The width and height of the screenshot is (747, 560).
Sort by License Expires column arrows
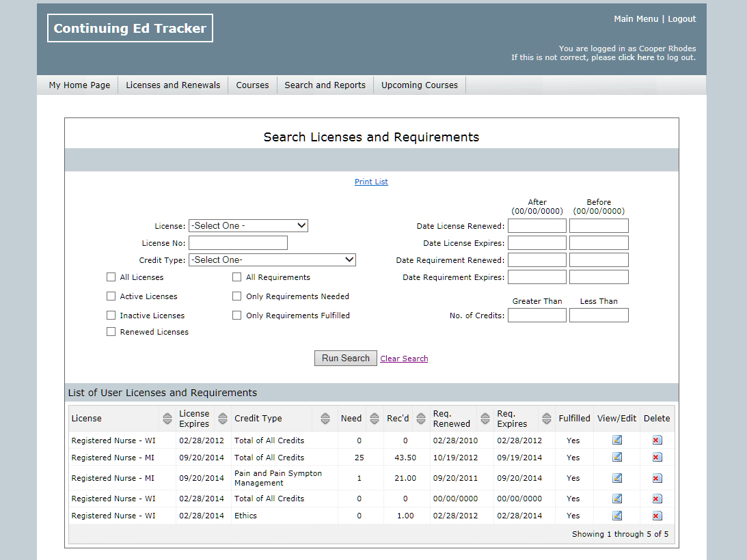222,419
